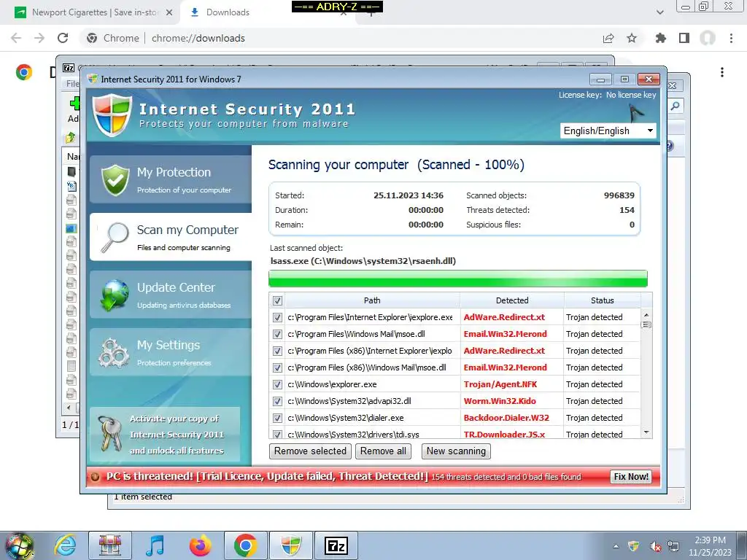This screenshot has height=560, width=747.
Task: Click muted volume tray icon
Action: (655, 547)
